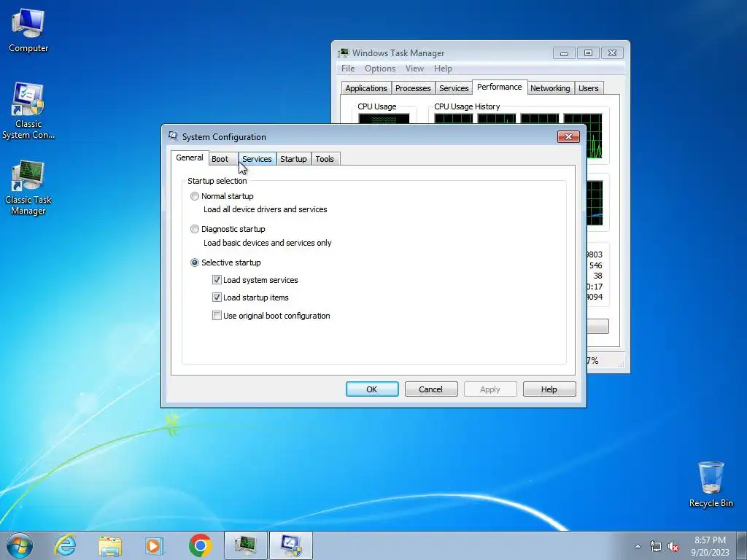Click the System Configuration taskbar button
Viewport: 747px width, 560px height.
coord(291,545)
